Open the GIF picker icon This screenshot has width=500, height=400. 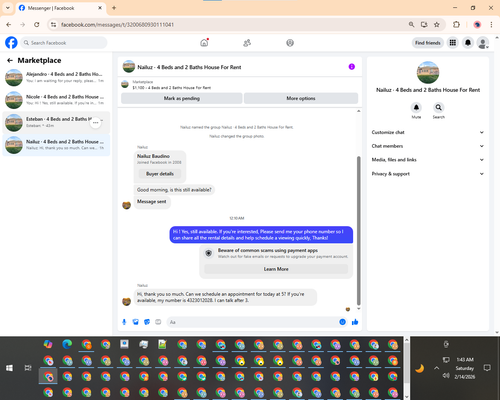point(158,322)
